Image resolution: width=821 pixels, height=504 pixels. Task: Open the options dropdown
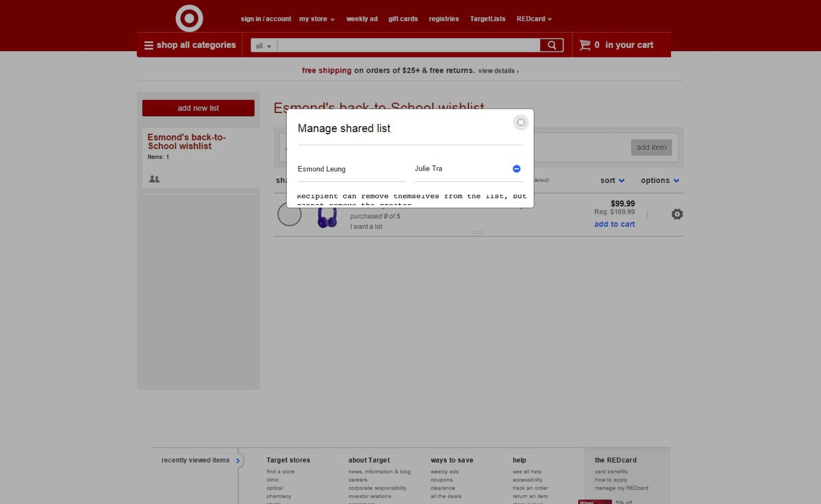tap(659, 180)
